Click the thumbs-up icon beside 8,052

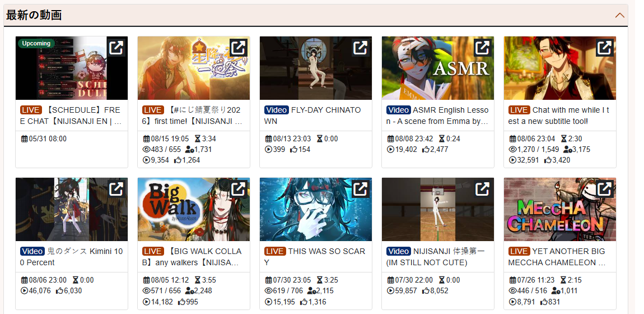tap(426, 291)
